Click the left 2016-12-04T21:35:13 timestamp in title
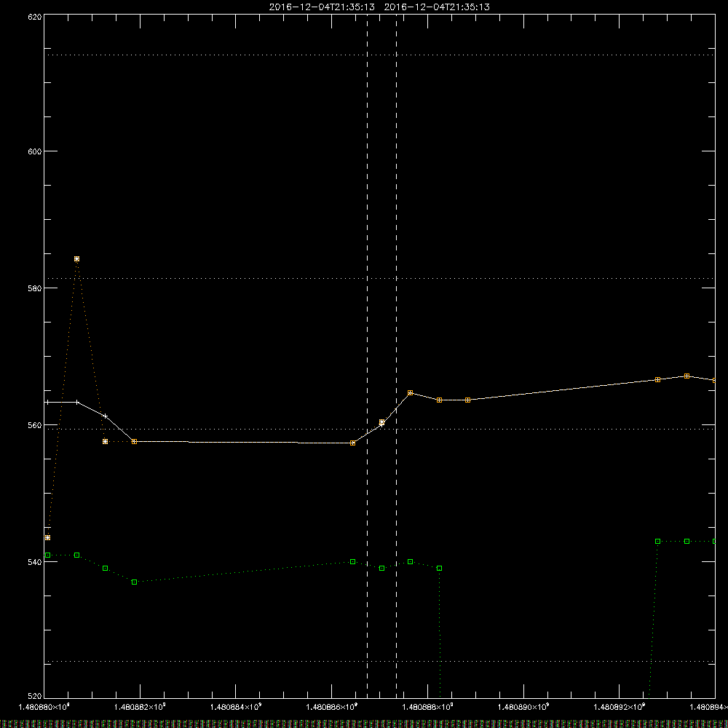 click(322, 7)
